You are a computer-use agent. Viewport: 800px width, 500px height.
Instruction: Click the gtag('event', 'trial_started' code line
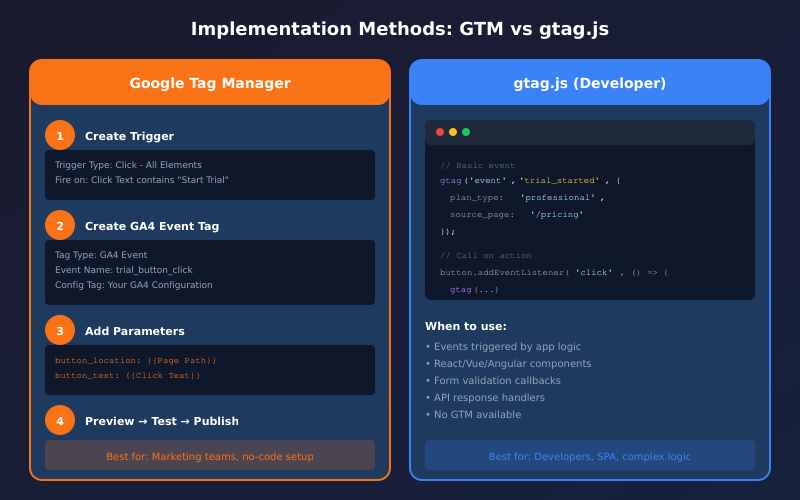(x=530, y=181)
